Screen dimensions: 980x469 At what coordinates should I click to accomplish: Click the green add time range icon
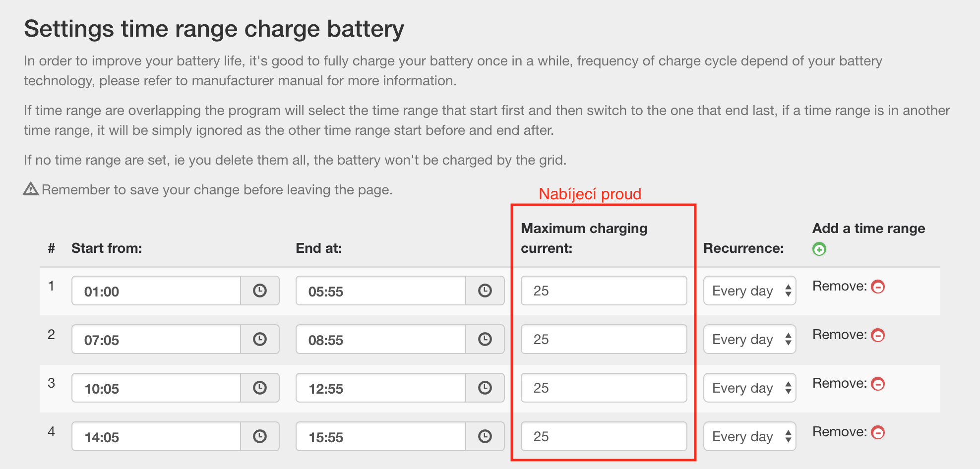[819, 249]
